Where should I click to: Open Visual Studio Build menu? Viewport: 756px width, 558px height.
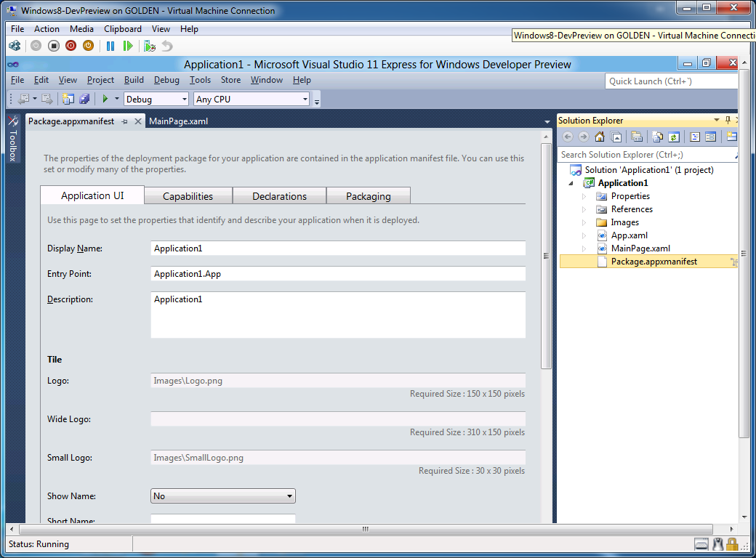134,80
